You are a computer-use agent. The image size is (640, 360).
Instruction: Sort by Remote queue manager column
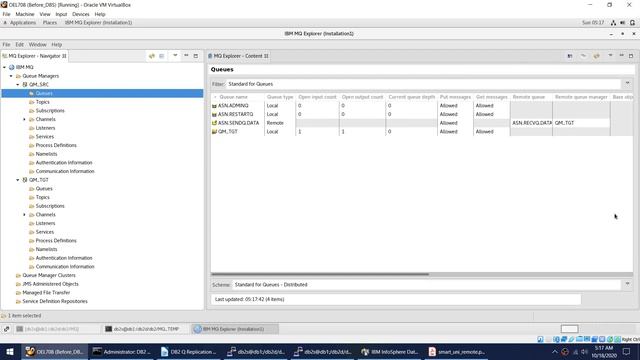(581, 97)
